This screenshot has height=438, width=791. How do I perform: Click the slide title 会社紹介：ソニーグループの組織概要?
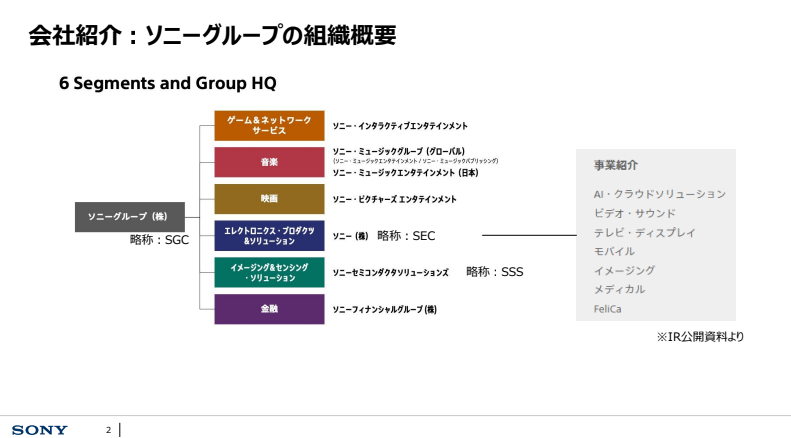pyautogui.click(x=212, y=35)
